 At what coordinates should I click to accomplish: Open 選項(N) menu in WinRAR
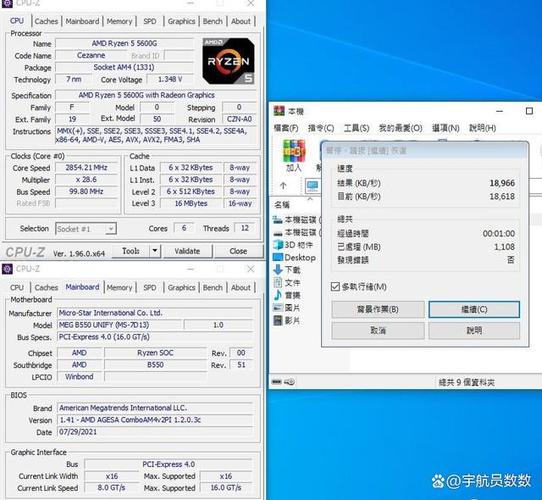[x=446, y=128]
